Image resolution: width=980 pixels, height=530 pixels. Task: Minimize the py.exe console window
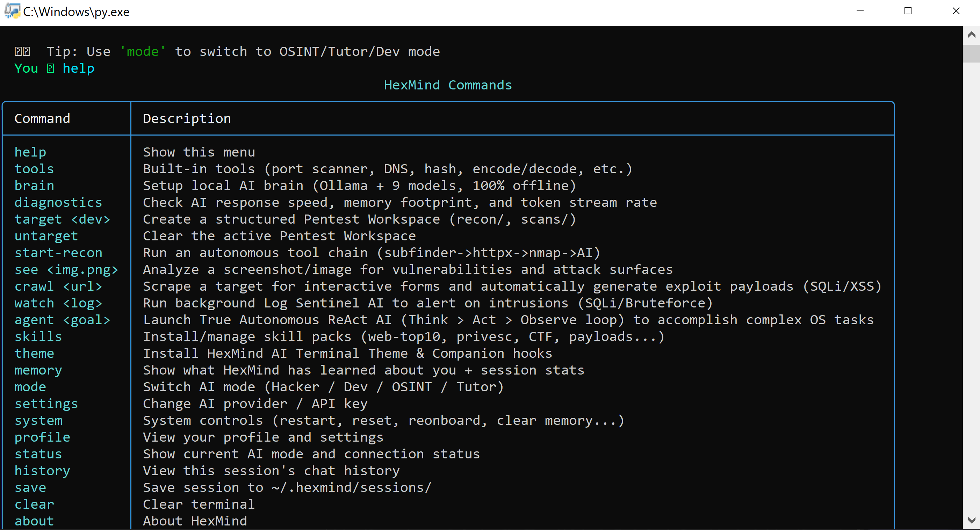click(860, 11)
